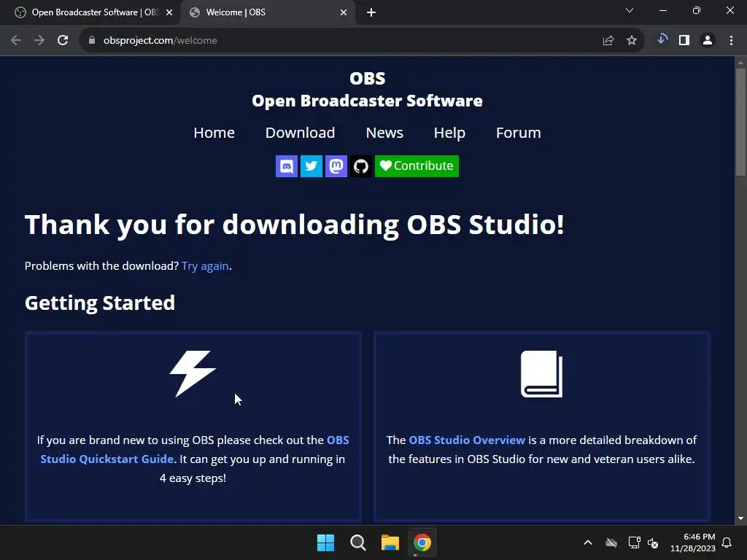Click the green Contribute button
Image resolution: width=747 pixels, height=560 pixels.
click(x=417, y=166)
